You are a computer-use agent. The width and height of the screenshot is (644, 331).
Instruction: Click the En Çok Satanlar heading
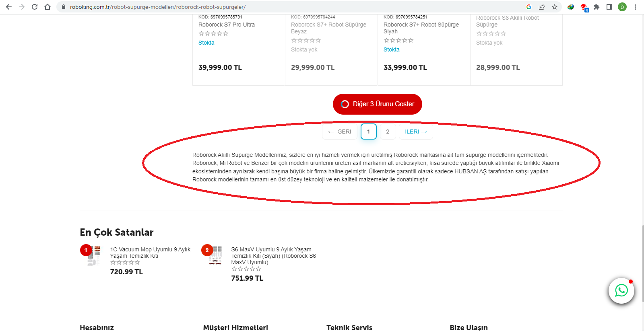point(117,232)
